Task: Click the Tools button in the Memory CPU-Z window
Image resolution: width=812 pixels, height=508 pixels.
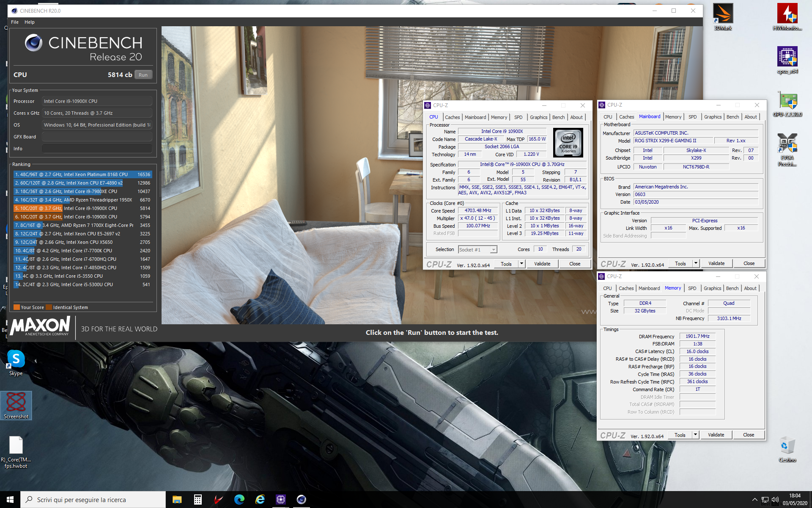Action: pyautogui.click(x=680, y=435)
